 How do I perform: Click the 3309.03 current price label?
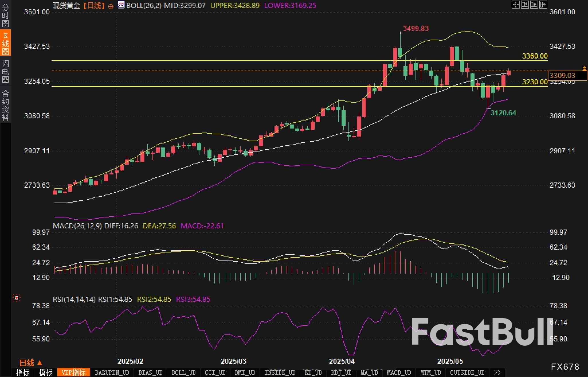pos(562,75)
